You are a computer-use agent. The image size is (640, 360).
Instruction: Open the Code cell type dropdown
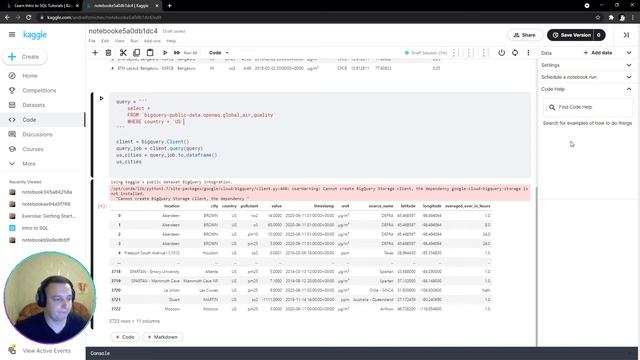click(219, 53)
